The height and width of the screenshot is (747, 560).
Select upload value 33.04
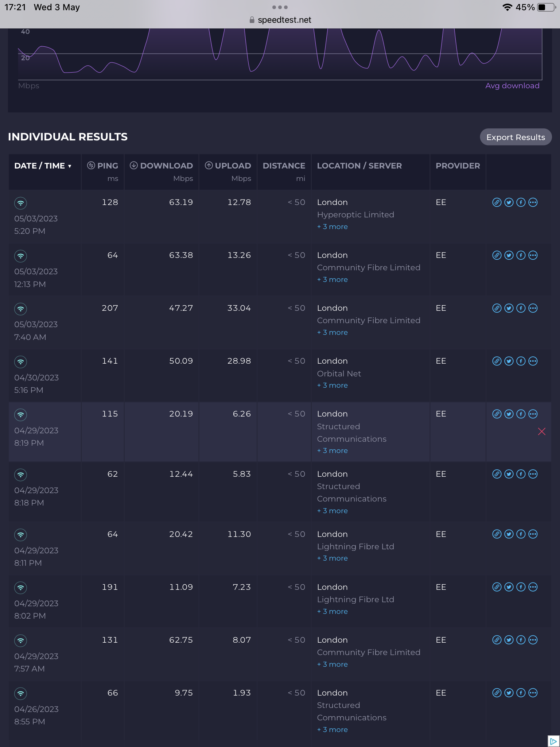[x=239, y=308]
